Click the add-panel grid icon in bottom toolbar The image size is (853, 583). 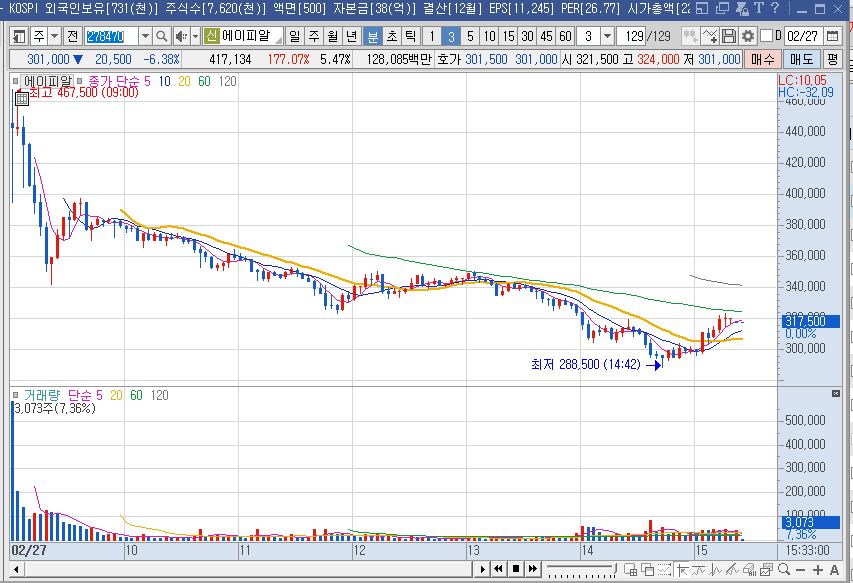click(x=631, y=570)
